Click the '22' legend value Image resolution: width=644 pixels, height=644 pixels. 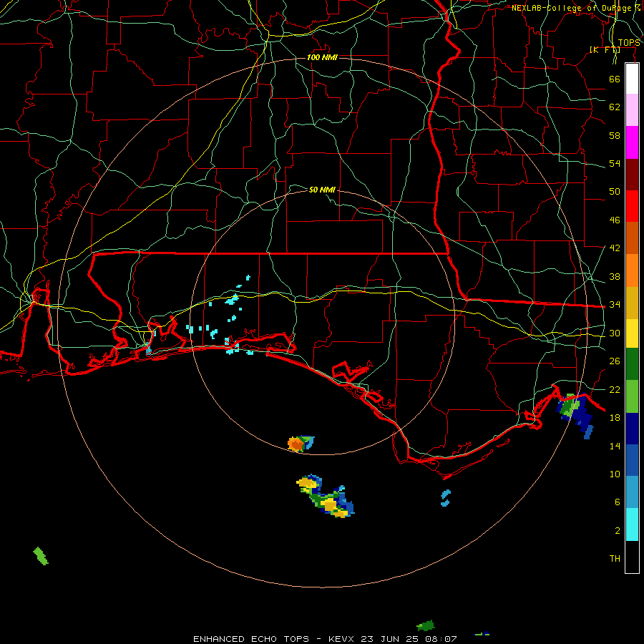615,389
